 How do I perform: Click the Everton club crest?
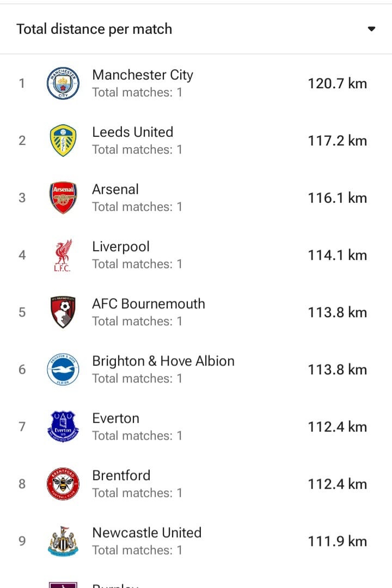tap(63, 426)
